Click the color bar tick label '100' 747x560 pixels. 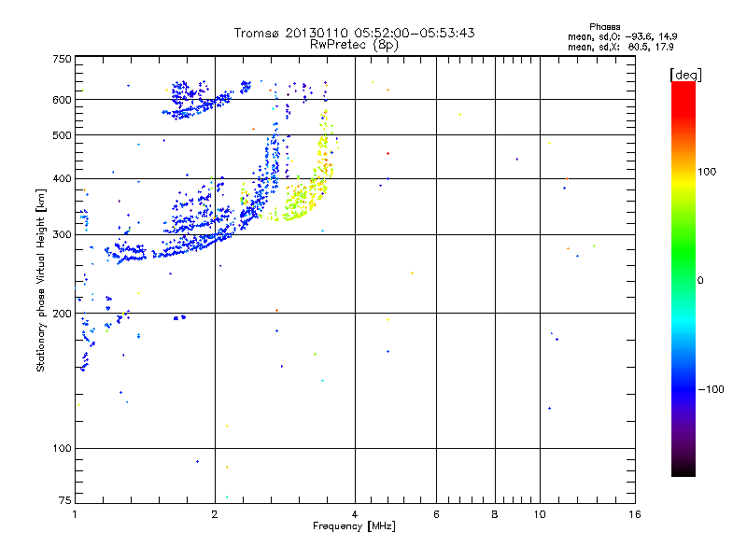(x=707, y=172)
